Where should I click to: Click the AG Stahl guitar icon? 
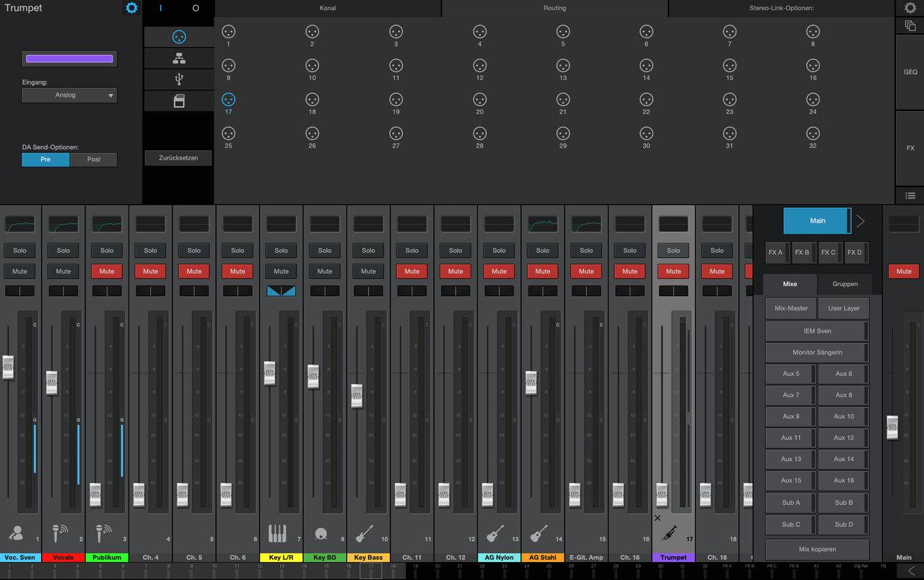point(539,534)
